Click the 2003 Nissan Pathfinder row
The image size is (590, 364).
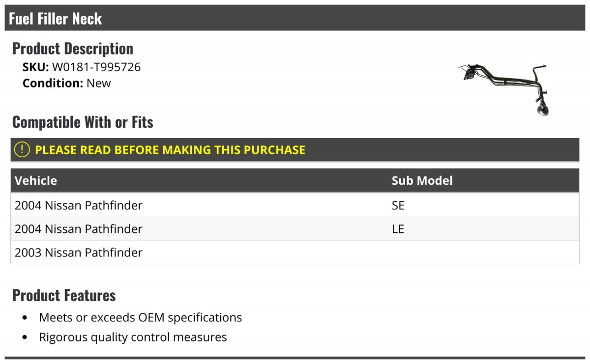(x=295, y=252)
